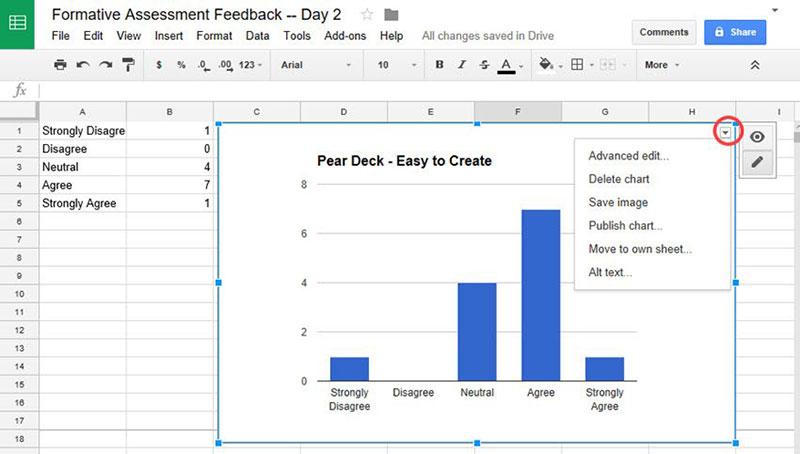Increase decimal places icon

pyautogui.click(x=226, y=65)
